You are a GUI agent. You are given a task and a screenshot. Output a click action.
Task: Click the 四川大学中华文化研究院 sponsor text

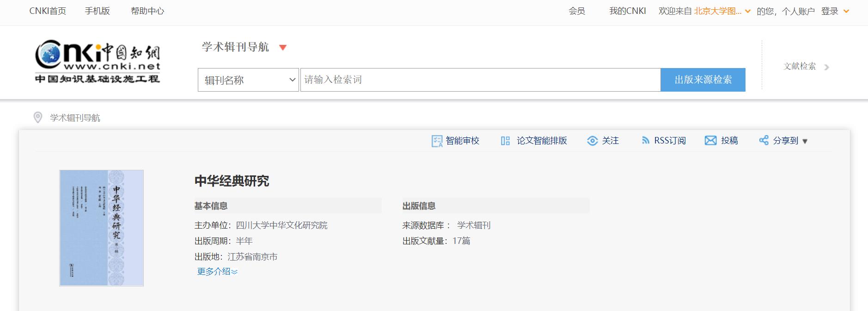coord(281,225)
